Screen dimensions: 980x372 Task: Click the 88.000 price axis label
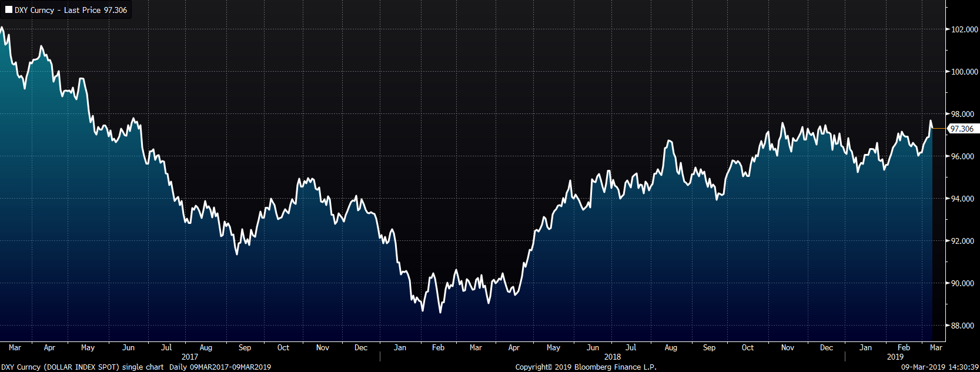coord(962,326)
